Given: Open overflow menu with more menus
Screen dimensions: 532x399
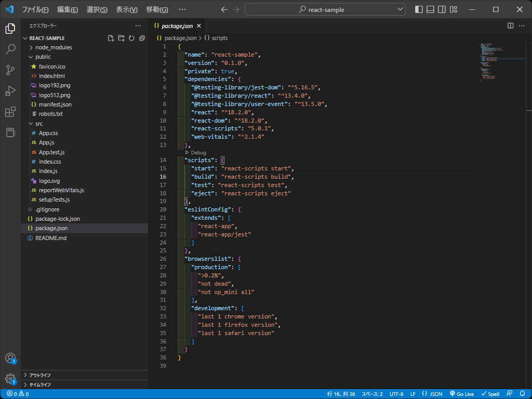Looking at the screenshot, I should (x=182, y=9).
